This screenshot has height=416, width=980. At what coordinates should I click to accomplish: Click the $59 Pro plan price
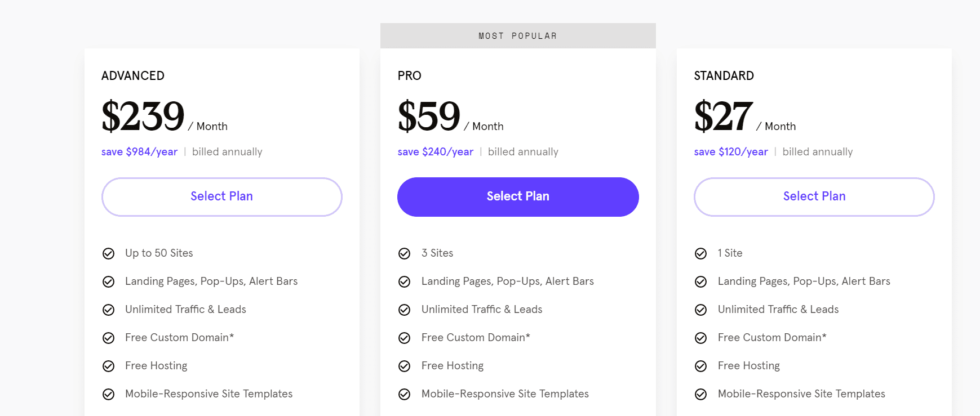tap(429, 117)
